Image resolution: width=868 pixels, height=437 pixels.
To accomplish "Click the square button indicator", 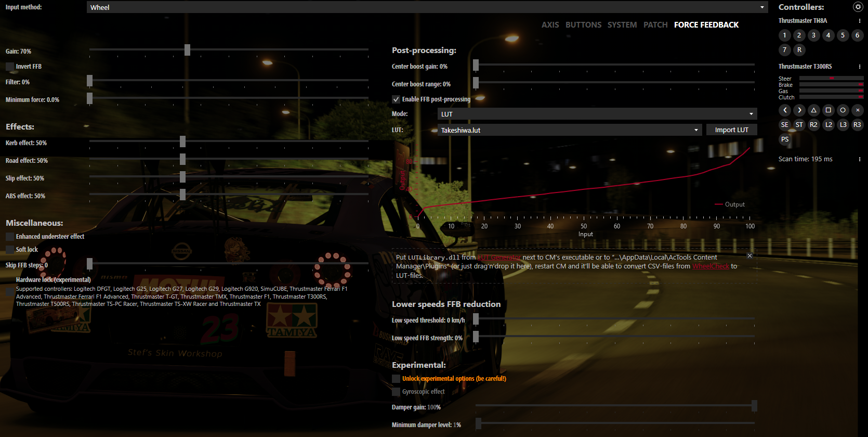I will [x=828, y=110].
